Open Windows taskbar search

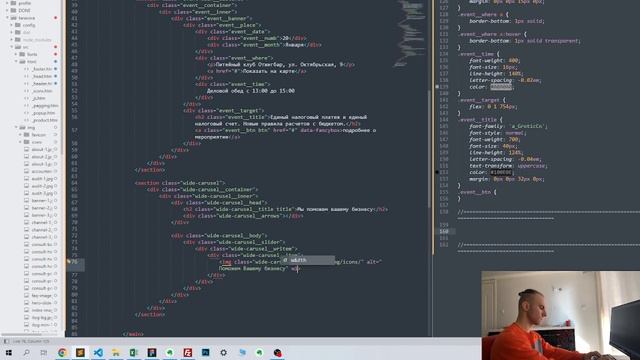pyautogui.click(x=27, y=353)
